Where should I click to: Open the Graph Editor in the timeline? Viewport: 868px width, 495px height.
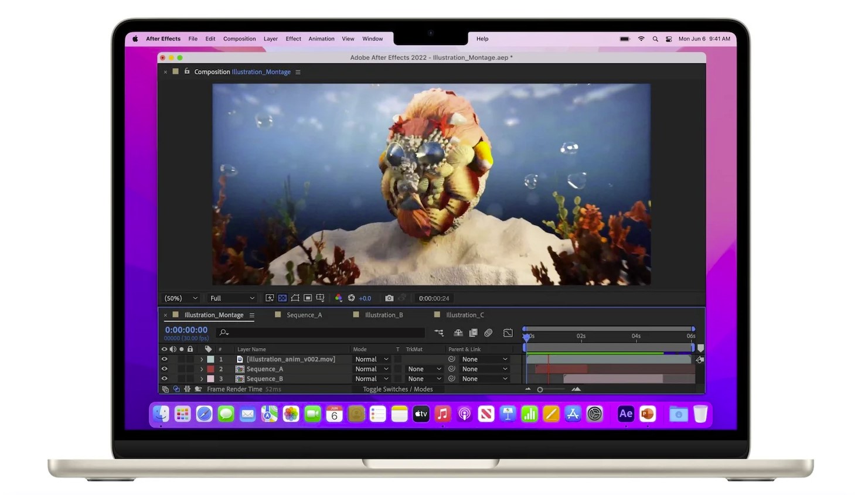[x=508, y=333]
